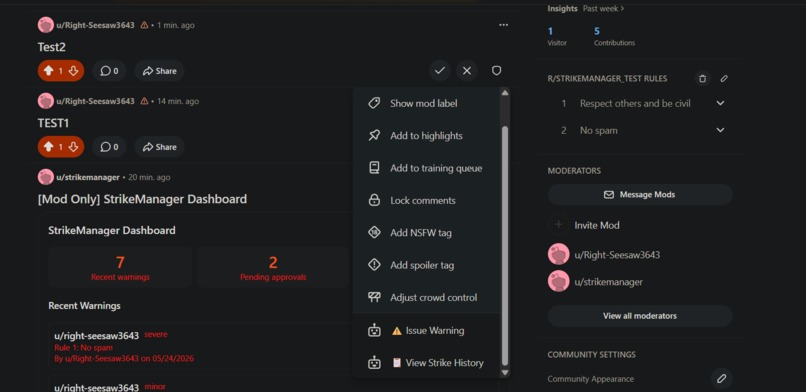Select Adjust crowd control
Screen dimensions: 806x392
pyautogui.click(x=426, y=297)
